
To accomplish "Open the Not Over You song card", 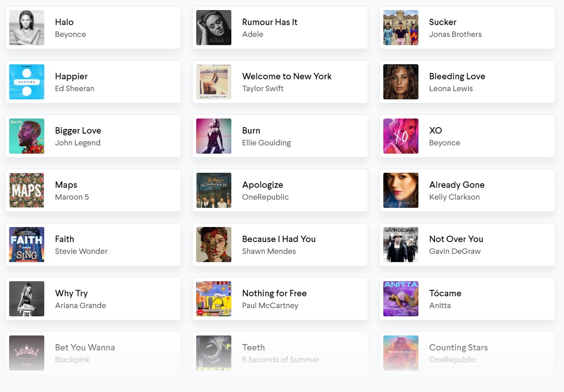I will [x=467, y=245].
